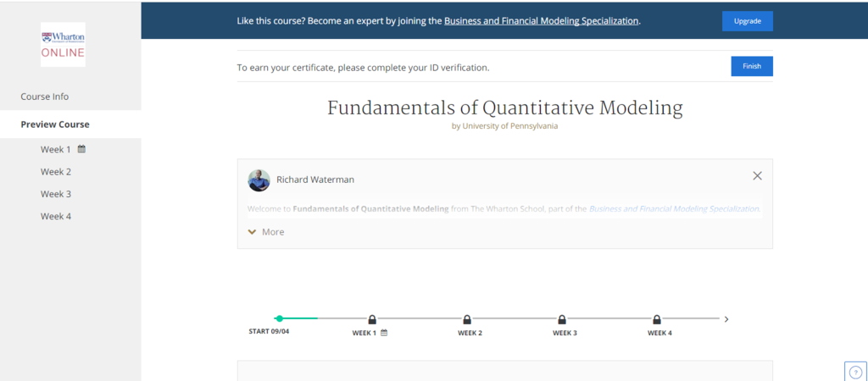Screen dimensions: 868x381
Task: Select the START 09/04 label
Action: (269, 331)
